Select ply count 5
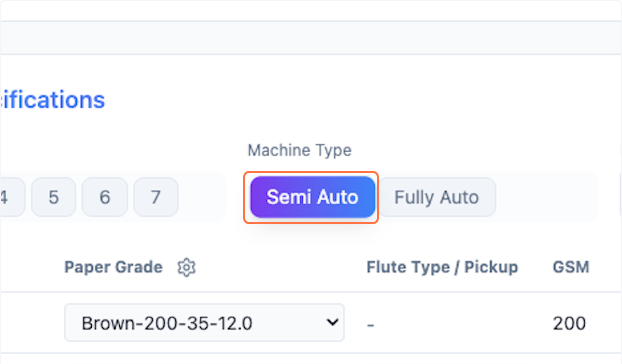The height and width of the screenshot is (364, 622). (53, 197)
